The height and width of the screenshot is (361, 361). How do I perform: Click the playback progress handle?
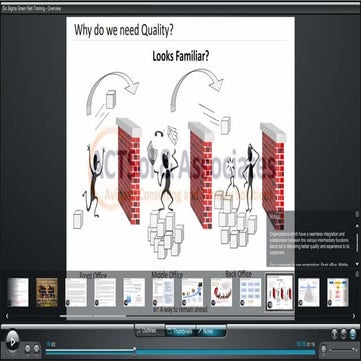[135, 350]
